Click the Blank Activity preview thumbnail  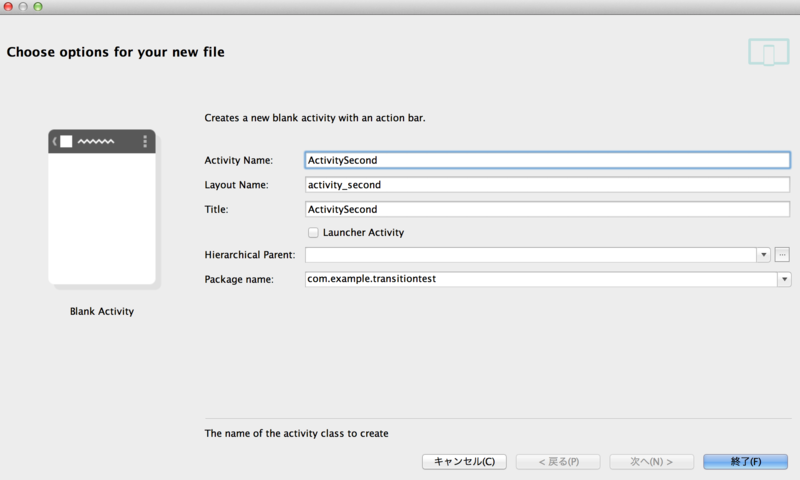102,207
